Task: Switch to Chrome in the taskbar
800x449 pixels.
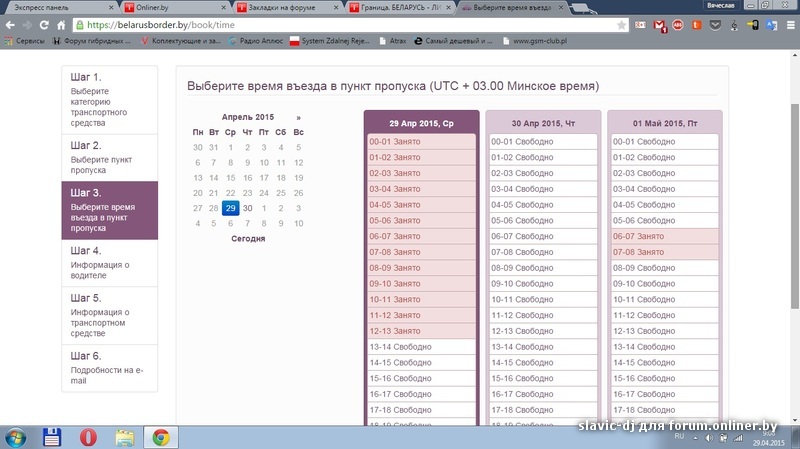Action: pyautogui.click(x=161, y=437)
